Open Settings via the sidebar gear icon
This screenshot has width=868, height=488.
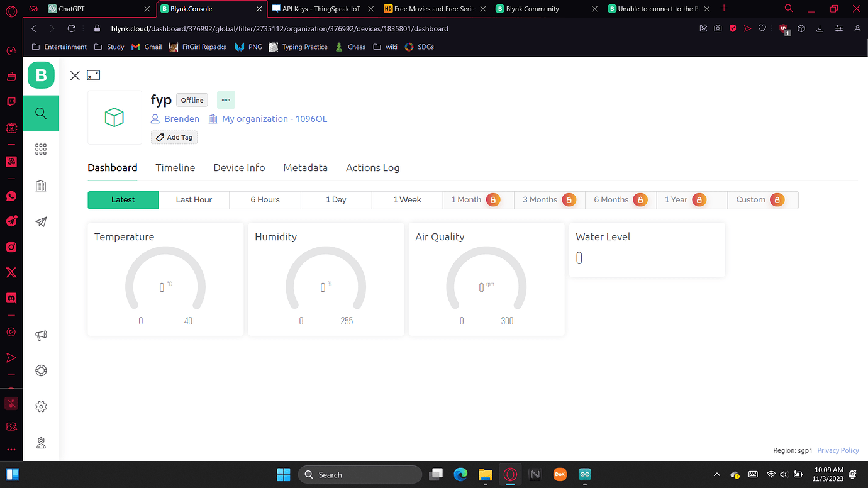click(41, 406)
